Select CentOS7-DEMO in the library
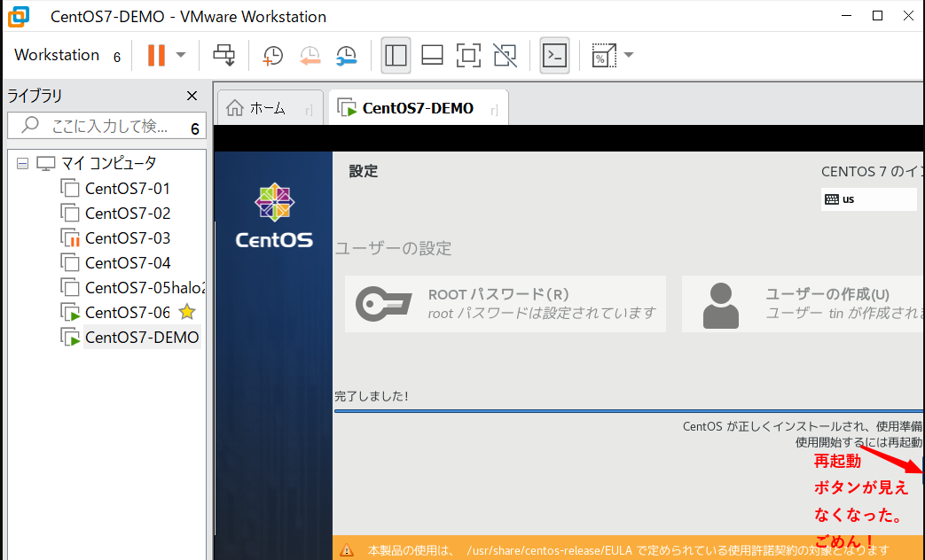Viewport: 925px width, 560px height. (142, 338)
